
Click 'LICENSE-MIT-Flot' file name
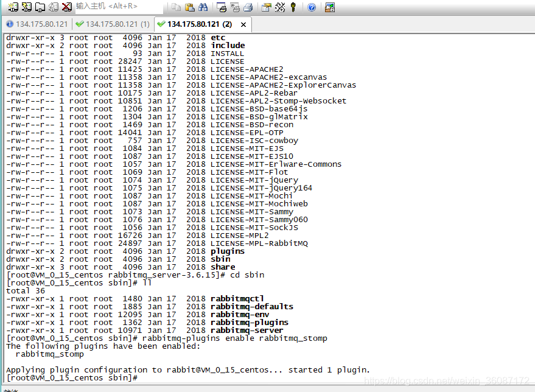click(x=249, y=172)
